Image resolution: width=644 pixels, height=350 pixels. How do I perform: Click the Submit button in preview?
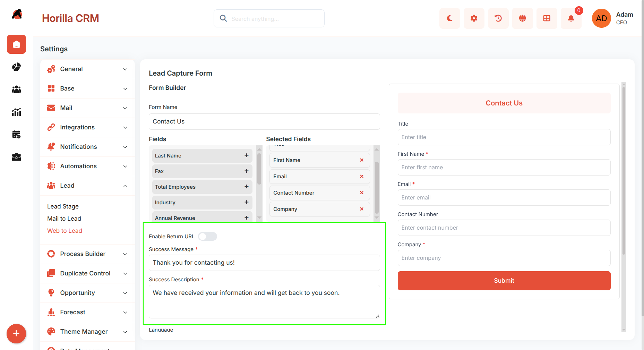pyautogui.click(x=504, y=281)
